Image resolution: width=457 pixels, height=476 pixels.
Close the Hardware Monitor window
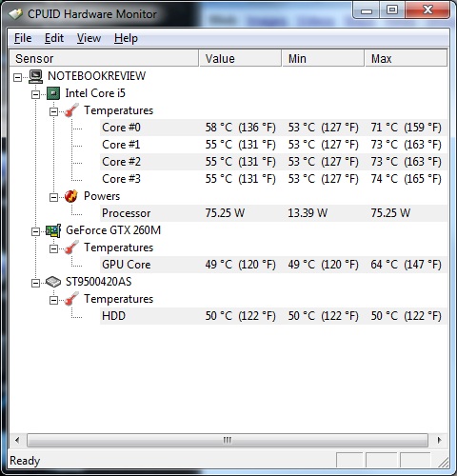click(427, 10)
